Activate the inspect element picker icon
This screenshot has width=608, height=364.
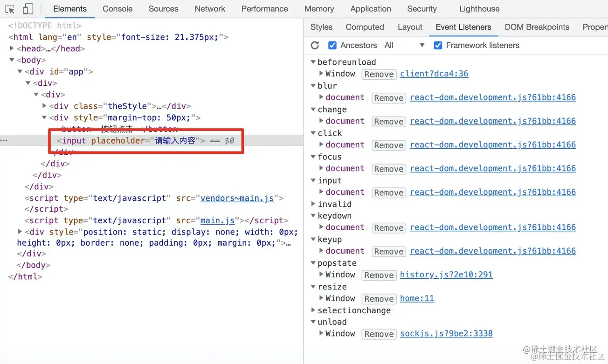tap(10, 9)
